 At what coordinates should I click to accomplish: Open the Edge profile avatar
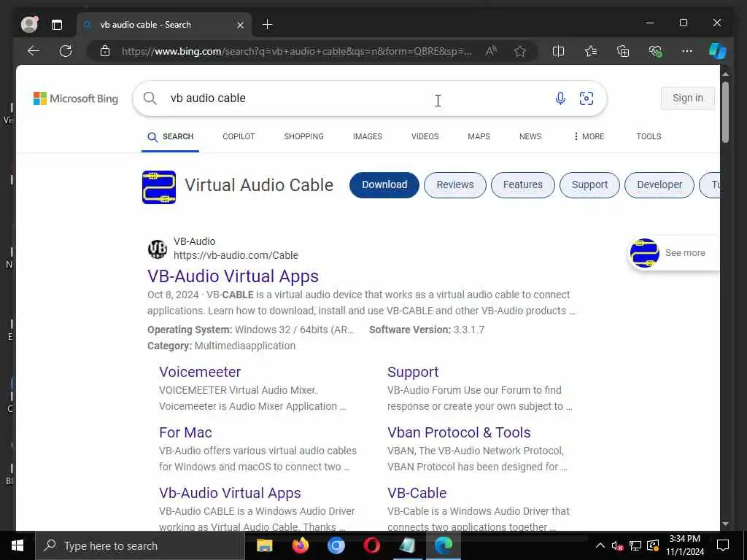click(x=29, y=24)
